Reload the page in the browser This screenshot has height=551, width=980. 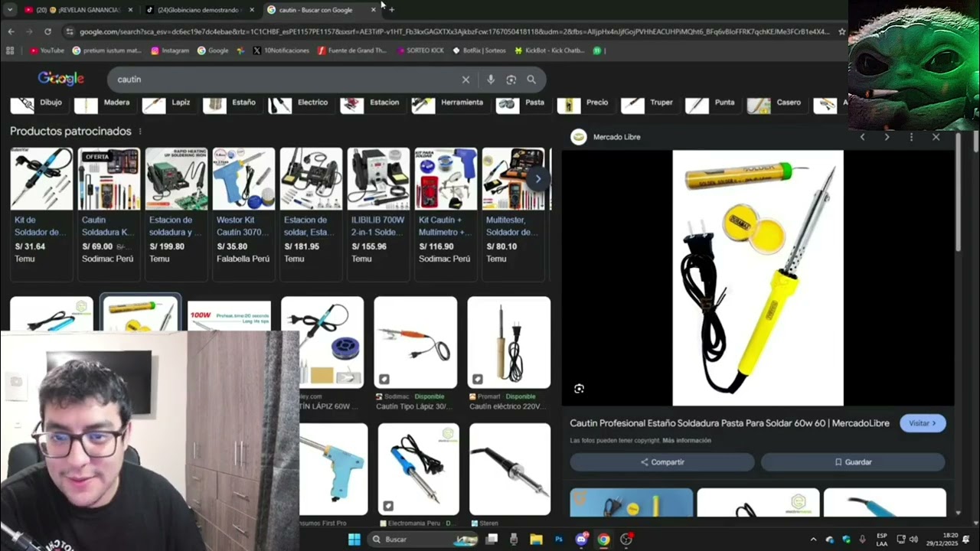click(47, 31)
